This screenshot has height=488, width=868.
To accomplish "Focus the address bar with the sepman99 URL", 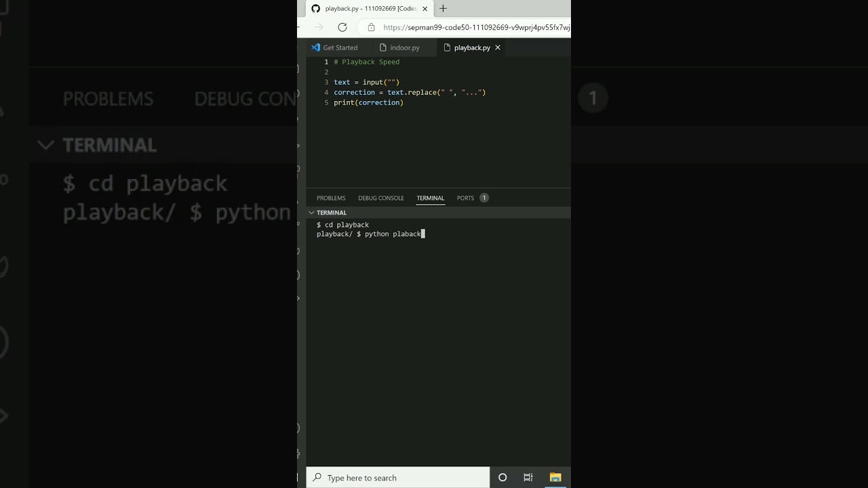I will tap(476, 28).
